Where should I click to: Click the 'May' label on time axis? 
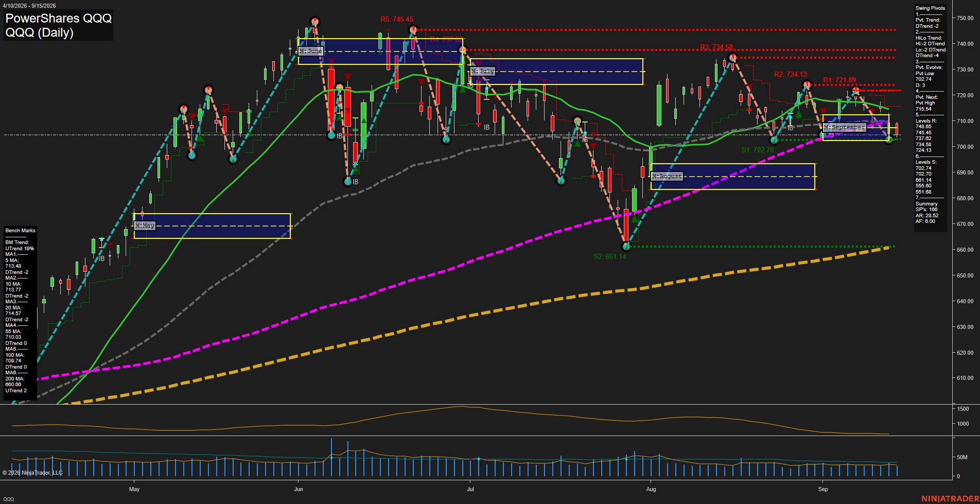[134, 489]
